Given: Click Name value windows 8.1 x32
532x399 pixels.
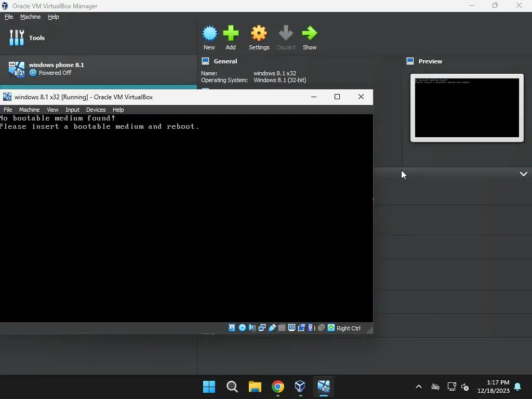Looking at the screenshot, I should click(275, 73).
